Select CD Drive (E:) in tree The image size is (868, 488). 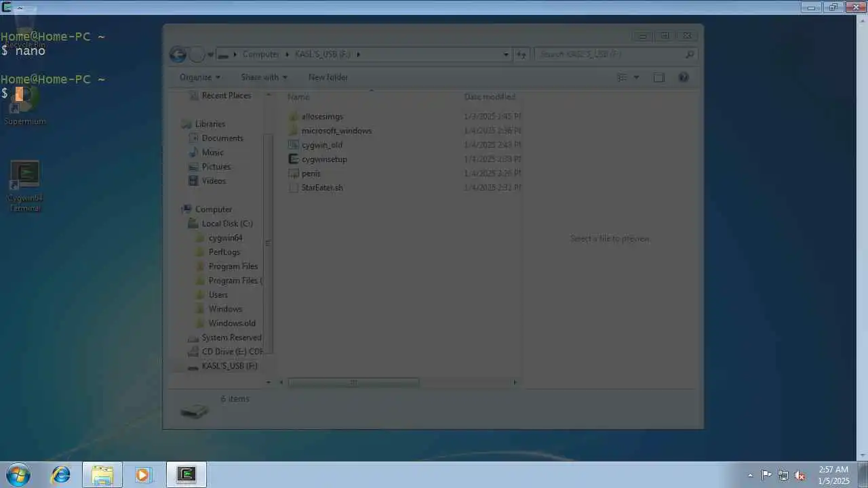232,352
